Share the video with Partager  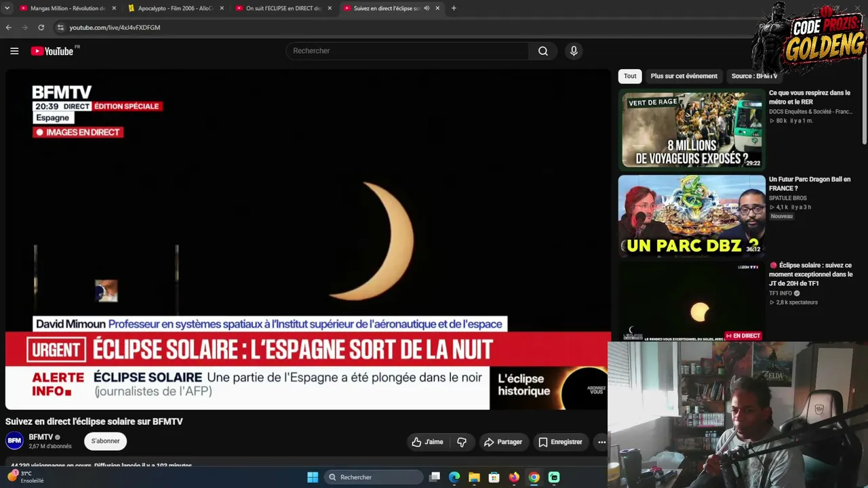point(502,442)
